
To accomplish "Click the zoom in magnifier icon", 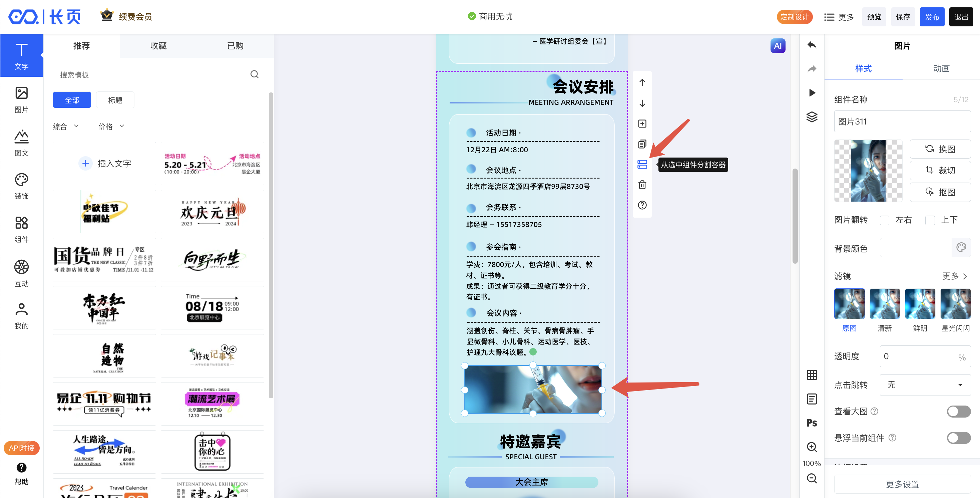I will point(812,447).
